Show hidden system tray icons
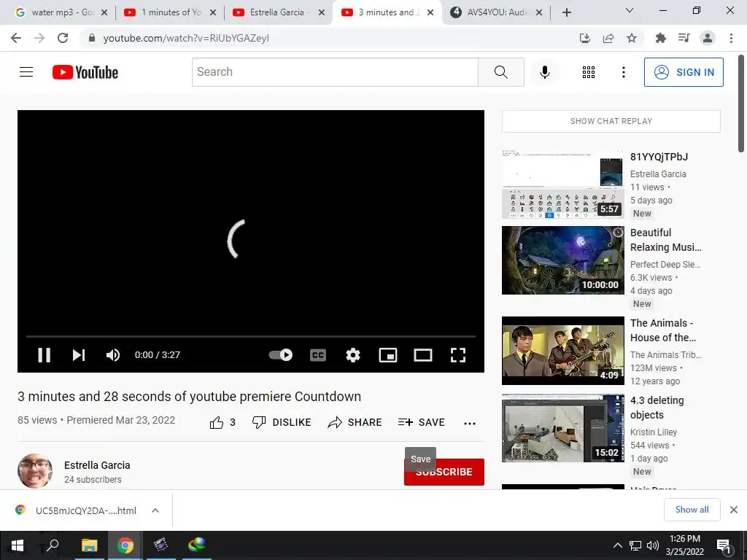The height and width of the screenshot is (560, 747). [617, 545]
